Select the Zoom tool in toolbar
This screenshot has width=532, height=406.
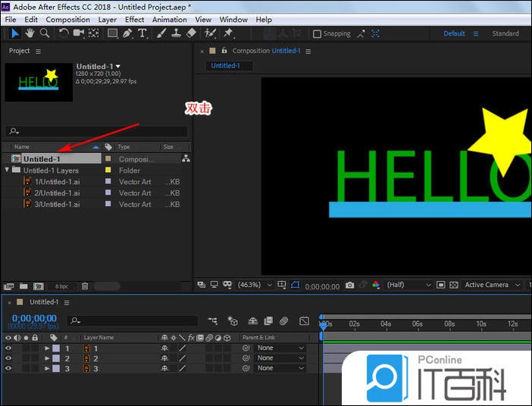point(45,33)
